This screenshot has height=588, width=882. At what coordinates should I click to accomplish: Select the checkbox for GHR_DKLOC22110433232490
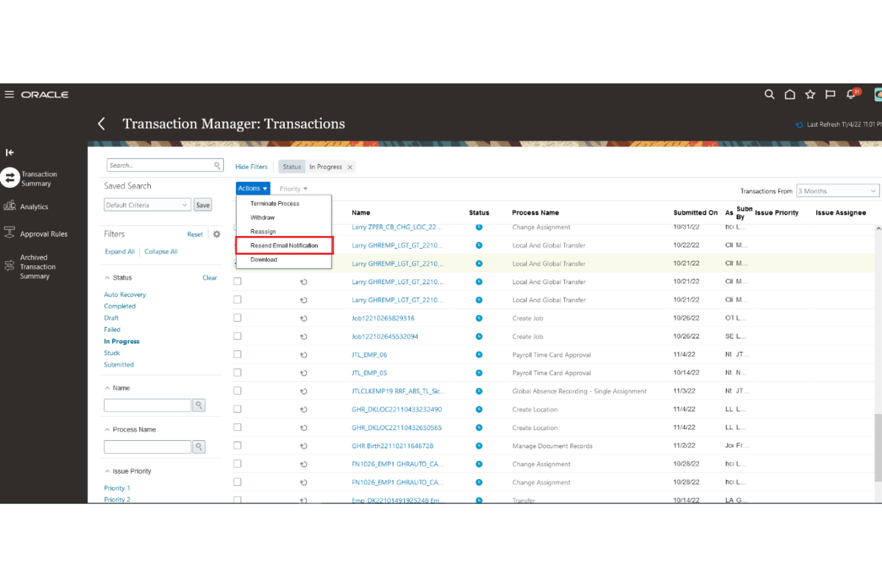[x=237, y=409]
